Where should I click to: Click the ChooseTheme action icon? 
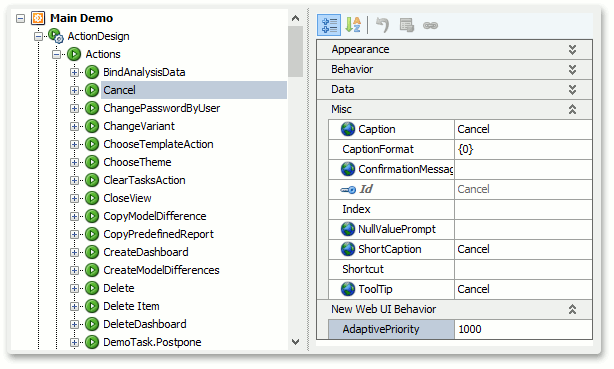(92, 162)
